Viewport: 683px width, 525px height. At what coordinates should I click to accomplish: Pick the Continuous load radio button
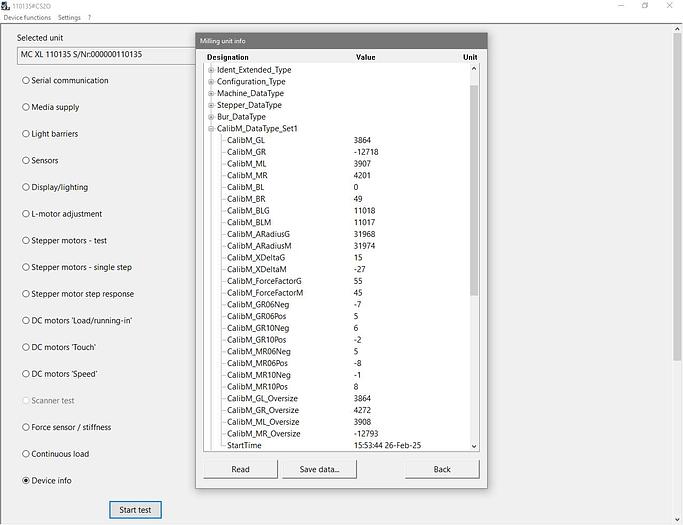click(26, 454)
